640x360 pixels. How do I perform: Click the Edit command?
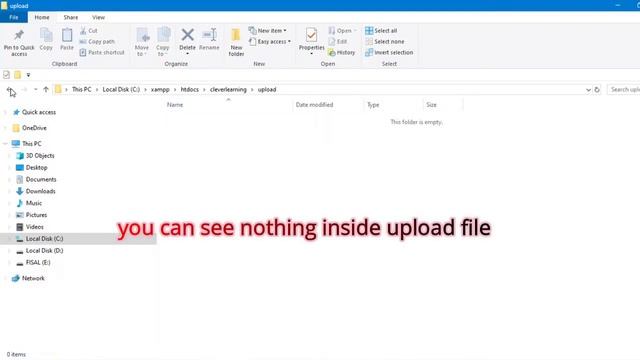pyautogui.click(x=338, y=42)
